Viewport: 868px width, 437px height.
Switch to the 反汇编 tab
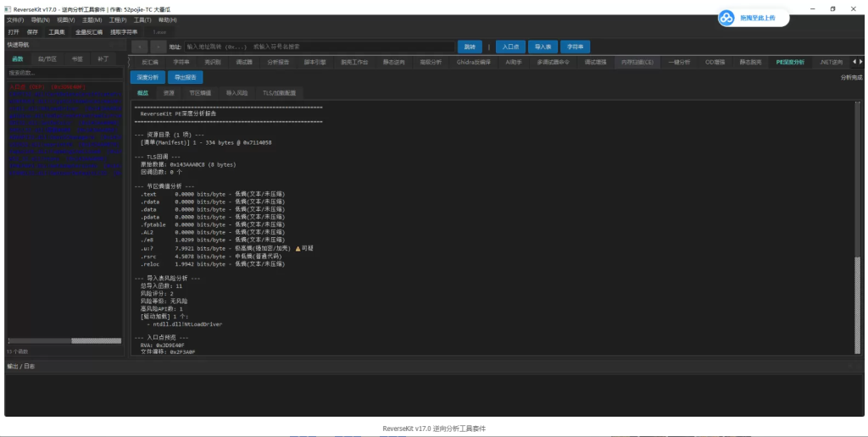click(149, 62)
